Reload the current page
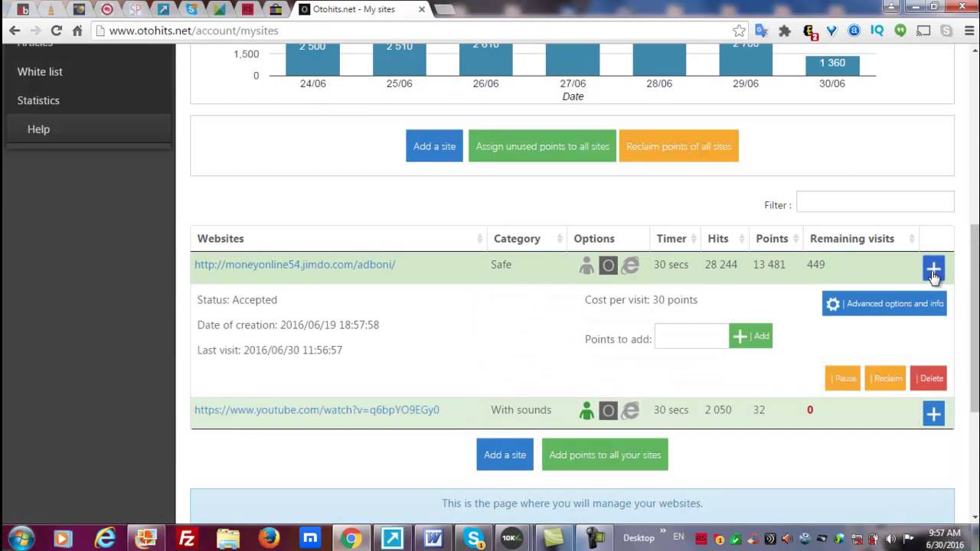980x551 pixels. point(56,31)
